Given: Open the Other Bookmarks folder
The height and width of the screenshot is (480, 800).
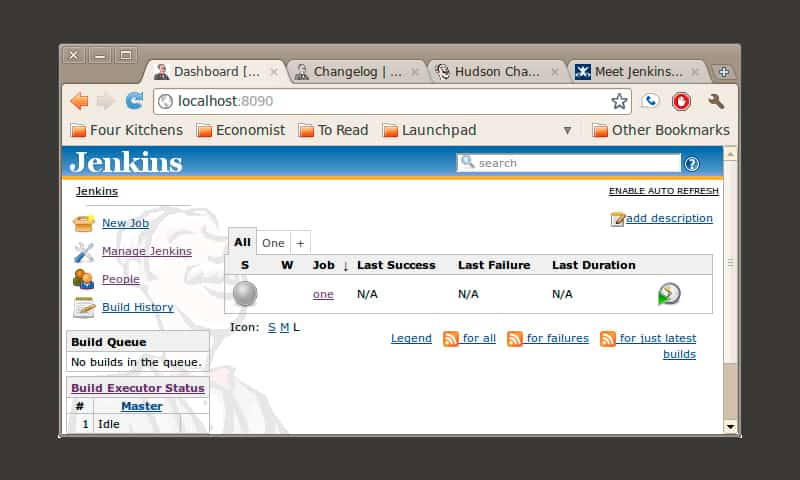Looking at the screenshot, I should click(x=661, y=130).
